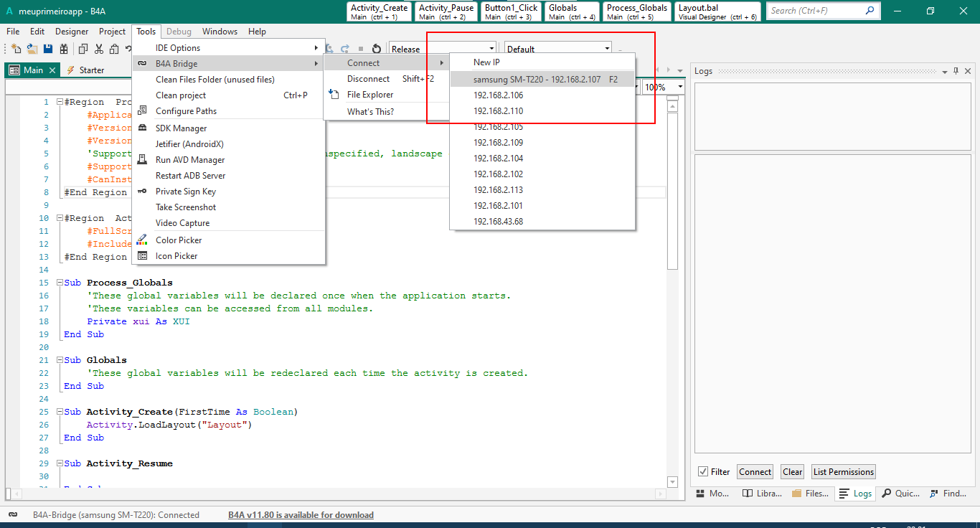Screen dimensions: 980x528
Task: Select Private Sign Key menu entry
Action: click(x=229, y=192)
